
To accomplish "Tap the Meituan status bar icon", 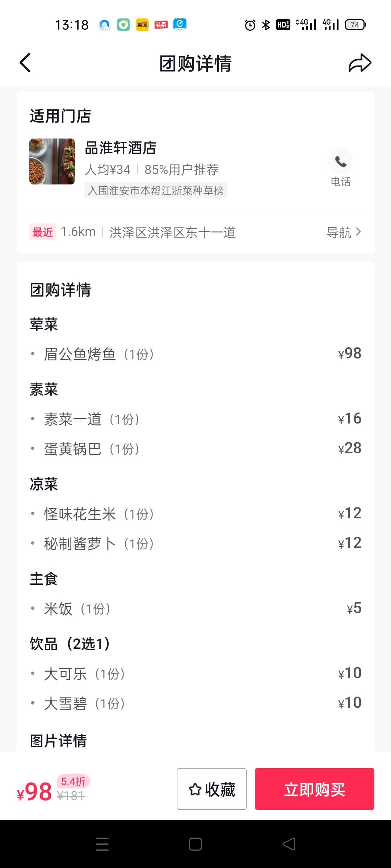I will click(x=142, y=25).
